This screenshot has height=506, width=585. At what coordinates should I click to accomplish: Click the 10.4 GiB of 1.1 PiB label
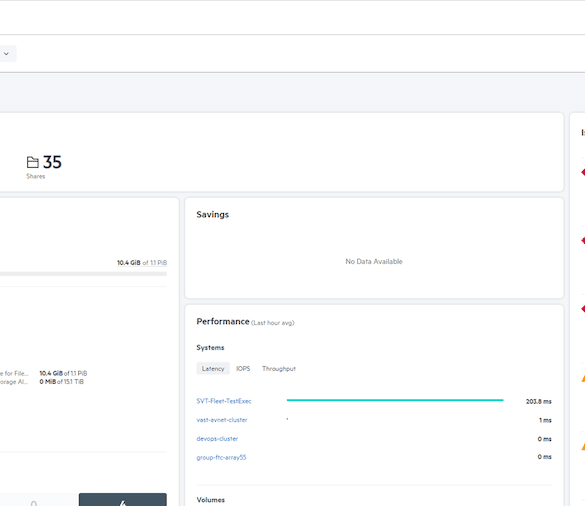click(142, 263)
